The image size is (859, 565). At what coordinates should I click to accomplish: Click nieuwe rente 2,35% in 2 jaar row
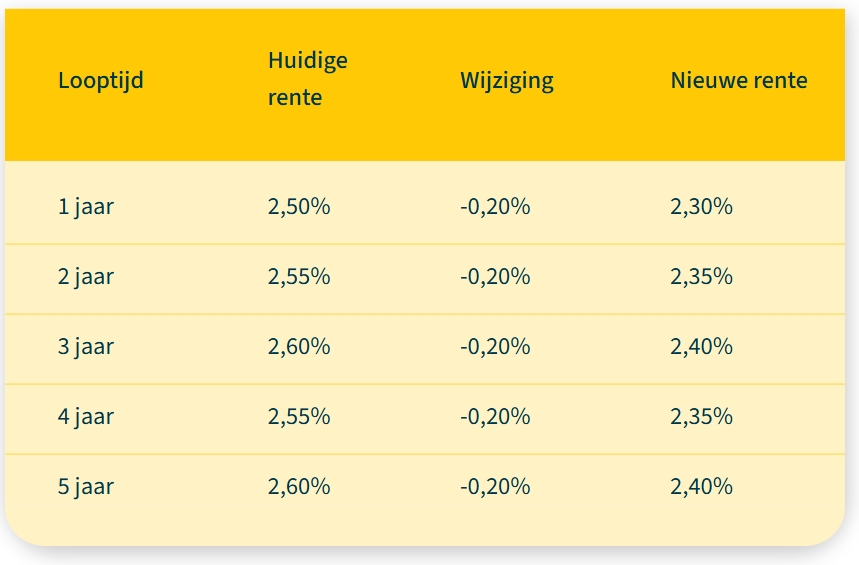point(701,276)
